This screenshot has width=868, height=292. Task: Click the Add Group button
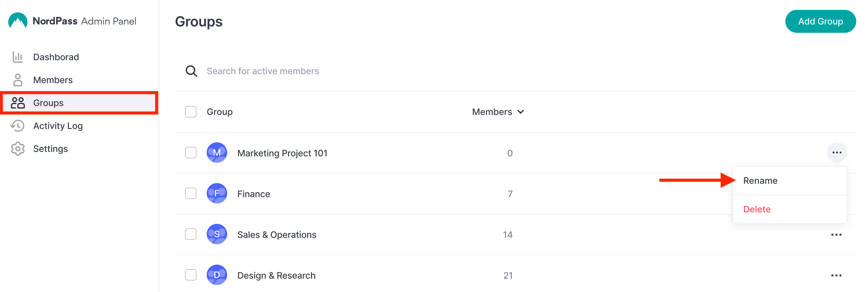click(x=820, y=21)
